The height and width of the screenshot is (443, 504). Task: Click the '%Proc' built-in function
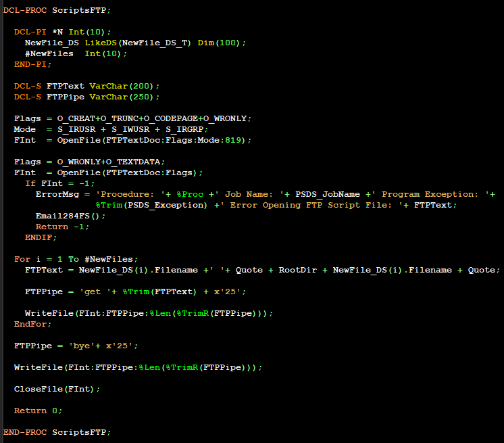point(190,194)
